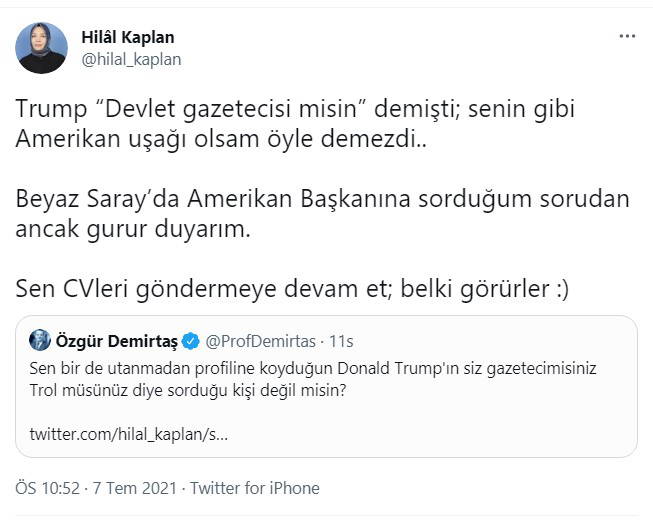Click the ÖS 10:52 time link
Screen dimensions: 653x526
point(48,488)
